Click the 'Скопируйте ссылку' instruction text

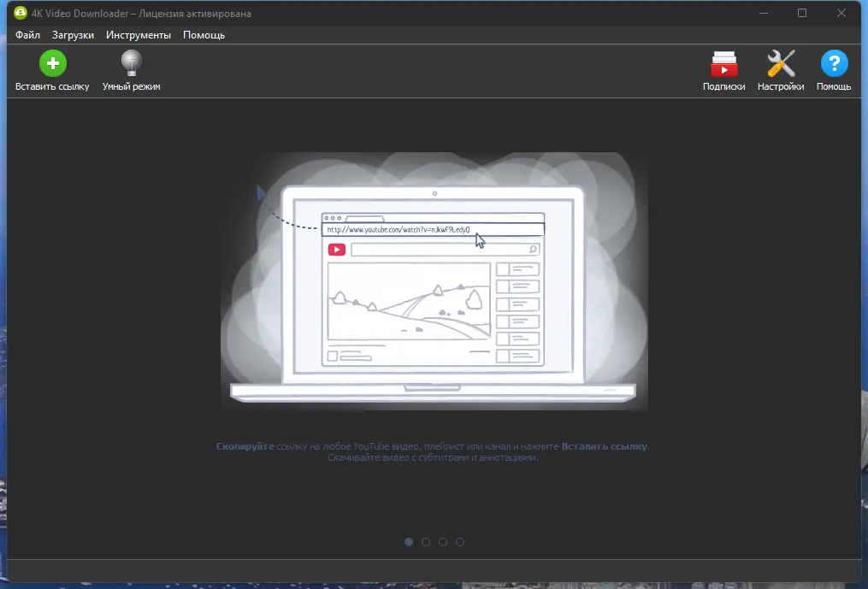(x=433, y=446)
